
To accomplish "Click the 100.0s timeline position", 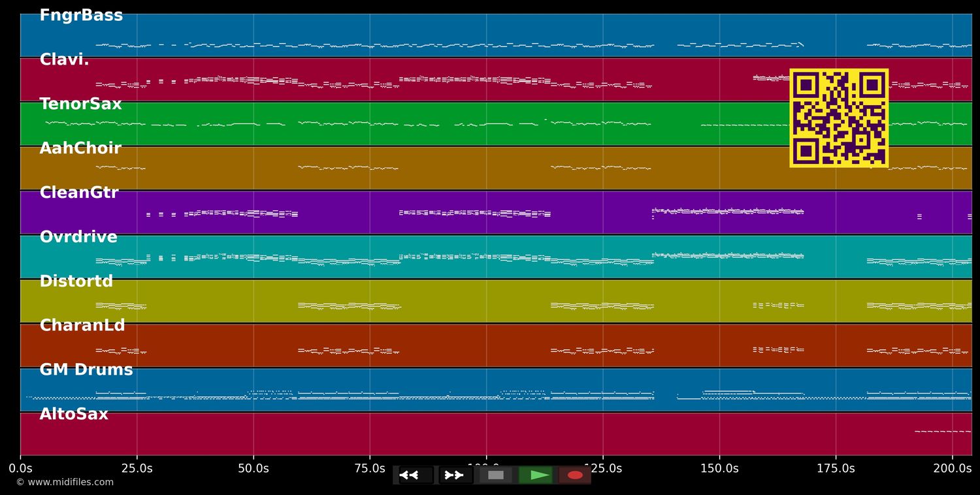I will click(485, 468).
